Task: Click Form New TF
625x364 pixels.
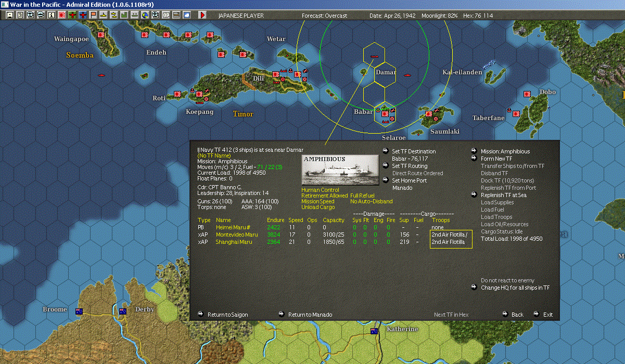Action: [x=496, y=159]
